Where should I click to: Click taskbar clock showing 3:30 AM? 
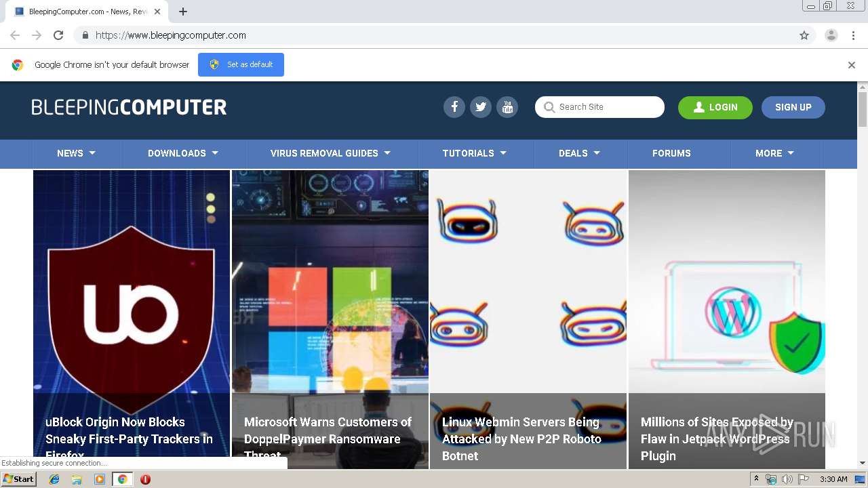pyautogui.click(x=833, y=479)
